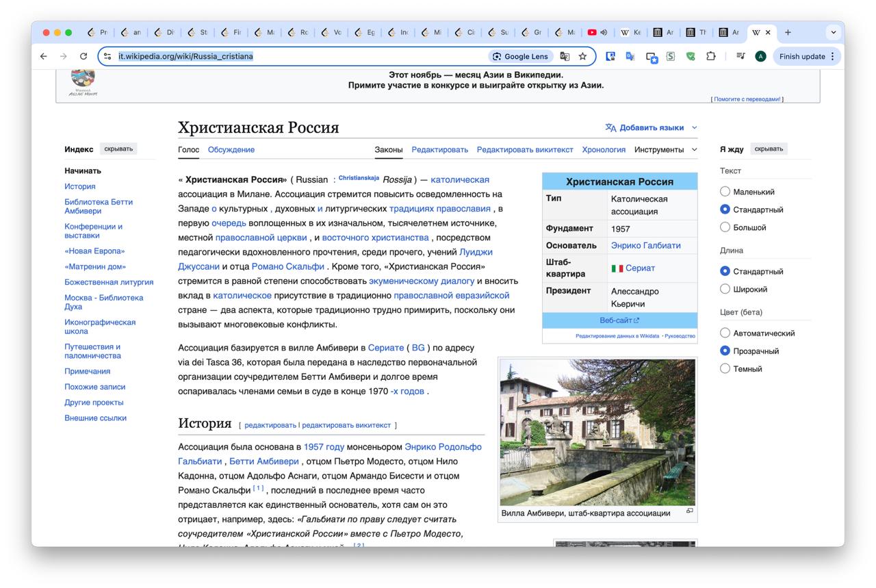Open the Хронология history tab

pyautogui.click(x=603, y=149)
